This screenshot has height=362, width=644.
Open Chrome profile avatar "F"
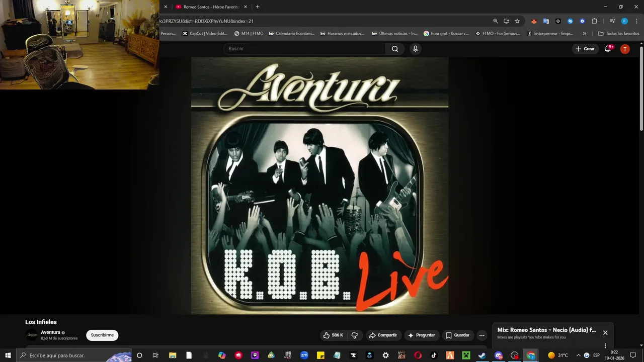624,21
